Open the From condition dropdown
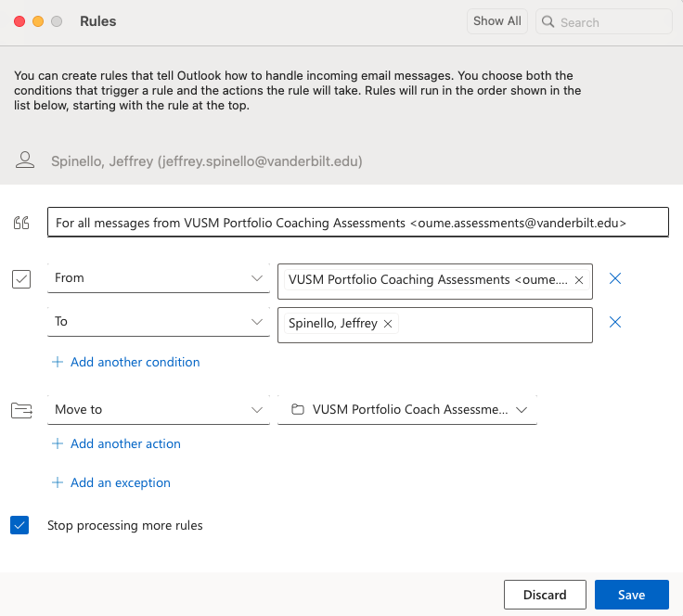Image resolution: width=683 pixels, height=616 pixels. point(158,278)
